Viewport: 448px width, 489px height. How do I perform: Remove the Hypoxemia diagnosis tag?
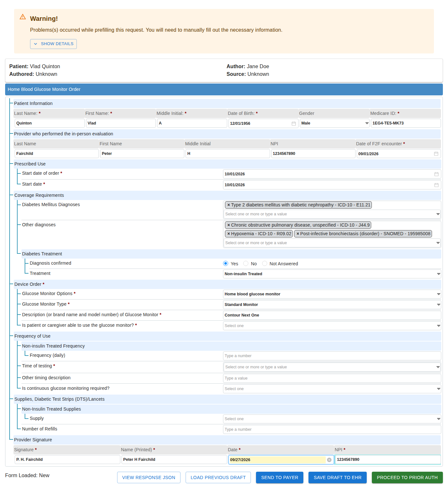point(228,234)
